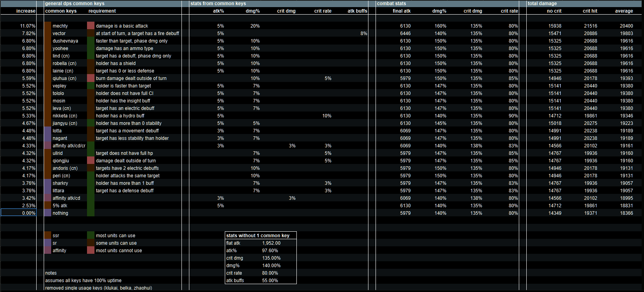The image size is (644, 292).
Task: Select the 'stats from common keys' header
Action: 218,4
